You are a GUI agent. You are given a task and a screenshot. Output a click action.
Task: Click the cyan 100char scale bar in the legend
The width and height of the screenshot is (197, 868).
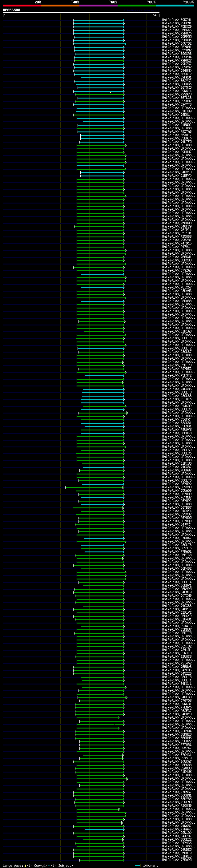point(137,866)
